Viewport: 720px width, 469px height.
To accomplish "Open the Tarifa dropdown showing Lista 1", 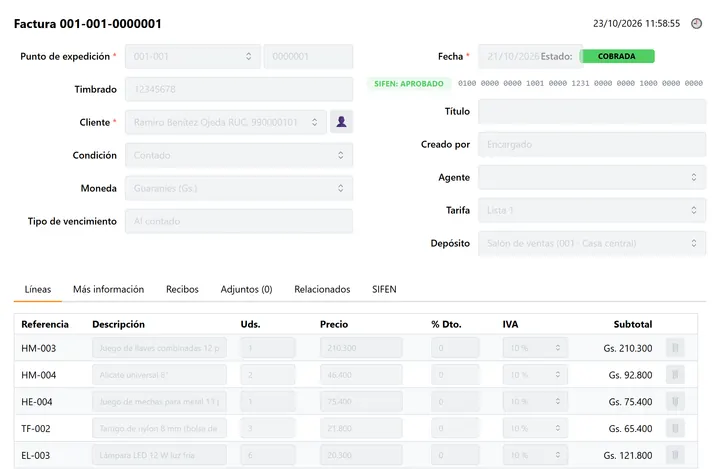I will pyautogui.click(x=592, y=210).
